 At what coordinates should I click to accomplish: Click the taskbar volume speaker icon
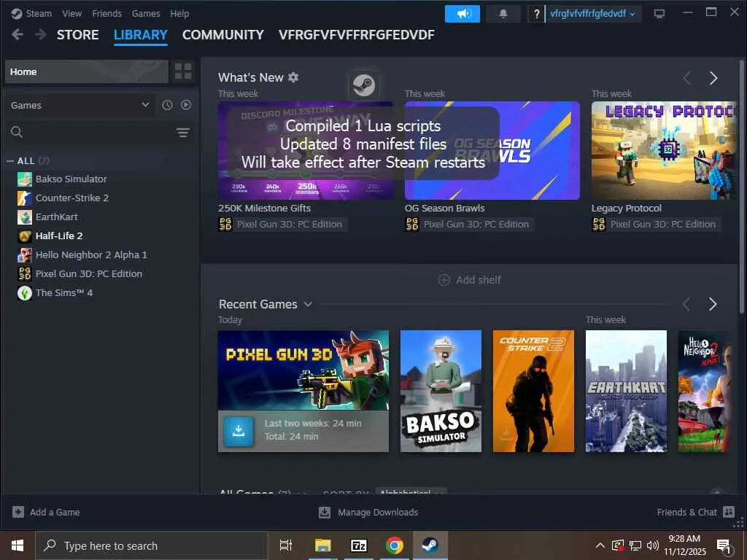tap(653, 545)
